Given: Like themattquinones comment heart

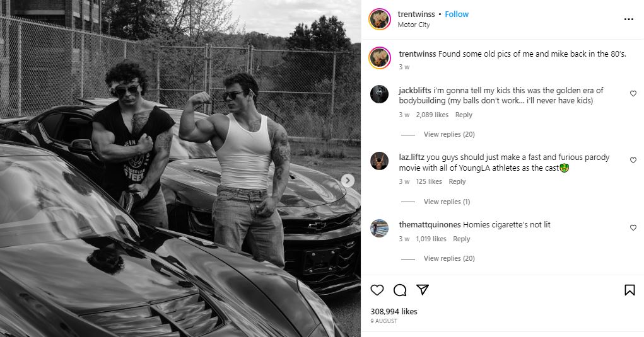Looking at the screenshot, I should pyautogui.click(x=633, y=228).
